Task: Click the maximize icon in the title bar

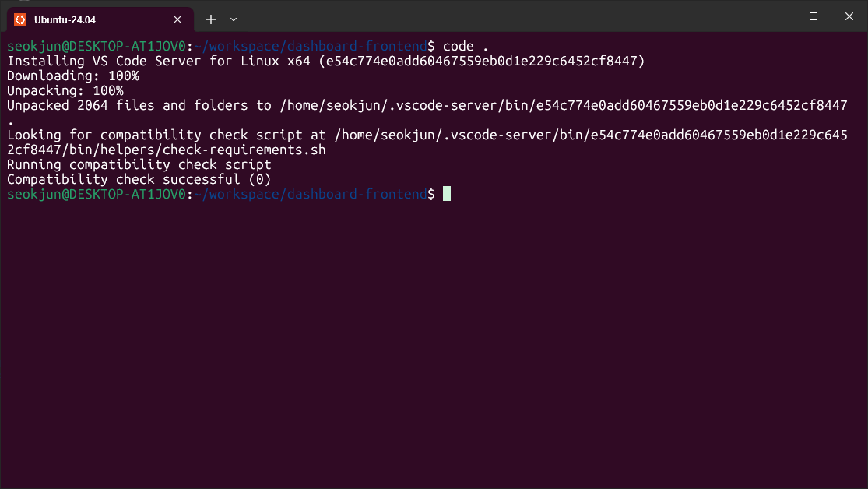Action: point(813,16)
